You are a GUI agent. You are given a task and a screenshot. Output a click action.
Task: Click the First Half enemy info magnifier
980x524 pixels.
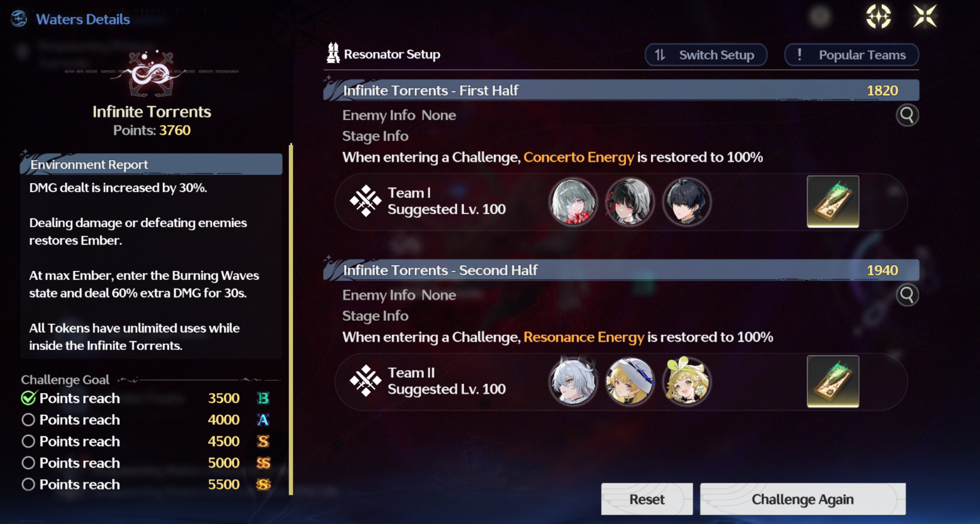pyautogui.click(x=907, y=115)
